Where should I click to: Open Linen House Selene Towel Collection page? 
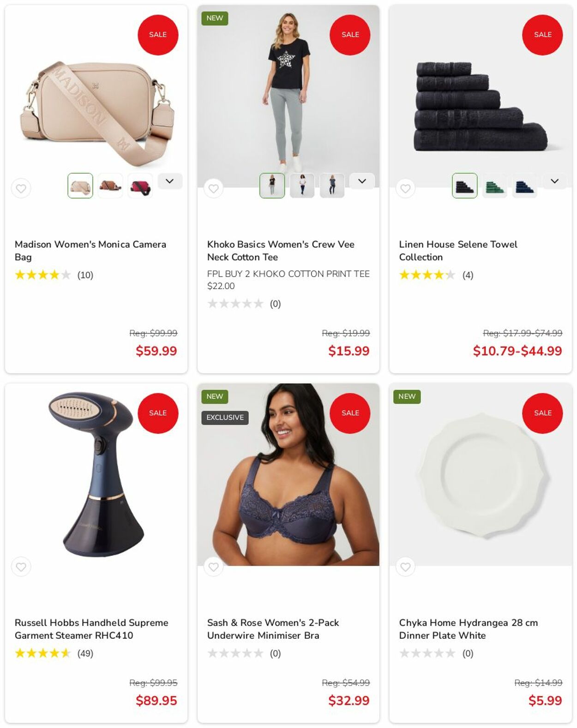[x=458, y=250]
